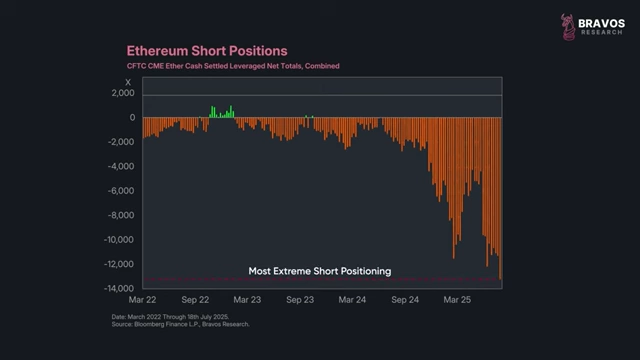Click the 'Date: March 2022 Through 18th July 2025' note
Image resolution: width=640 pixels, height=360 pixels.
click(170, 317)
